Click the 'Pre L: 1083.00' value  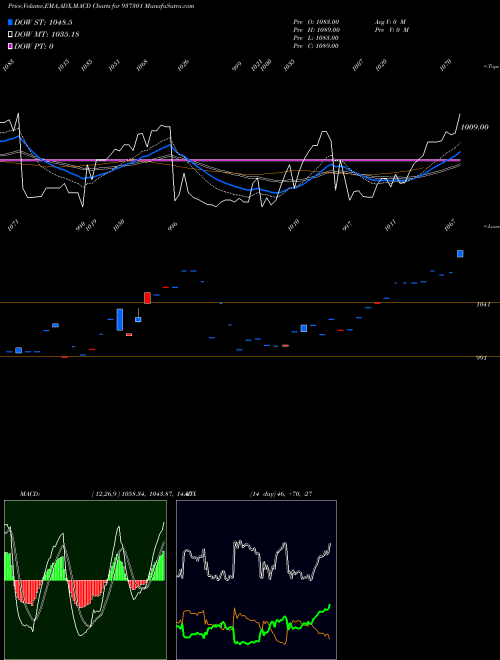(316, 38)
